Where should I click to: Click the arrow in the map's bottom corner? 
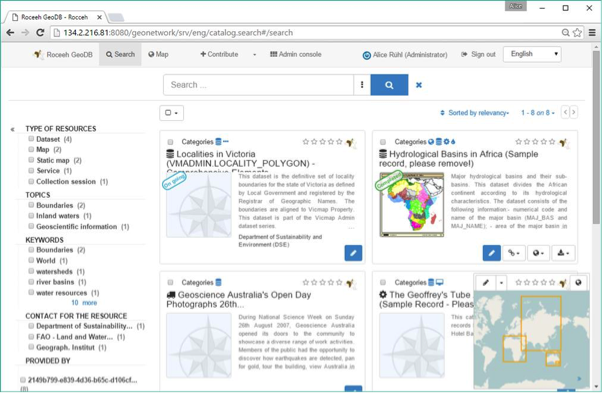coord(579,379)
